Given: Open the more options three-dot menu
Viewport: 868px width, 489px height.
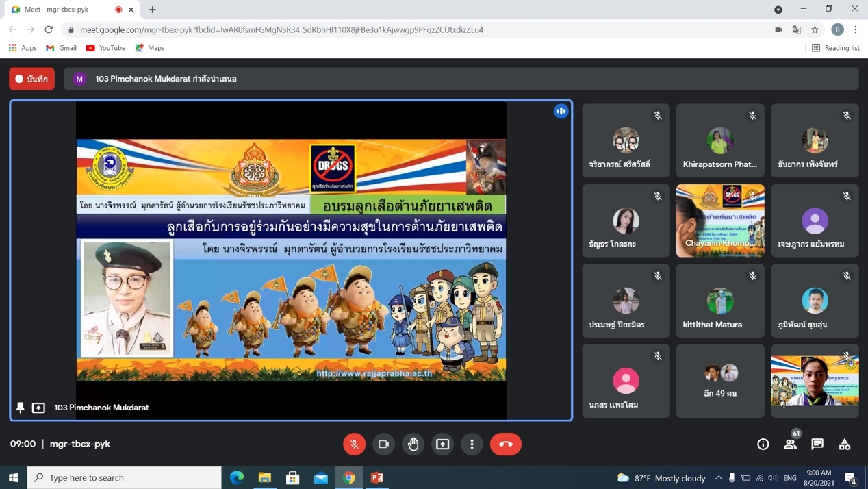Looking at the screenshot, I should point(472,444).
